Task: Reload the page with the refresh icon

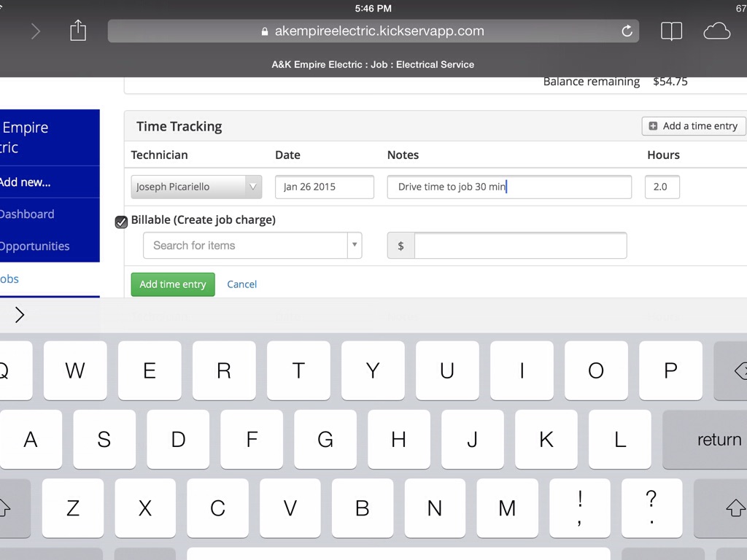Action: click(626, 31)
